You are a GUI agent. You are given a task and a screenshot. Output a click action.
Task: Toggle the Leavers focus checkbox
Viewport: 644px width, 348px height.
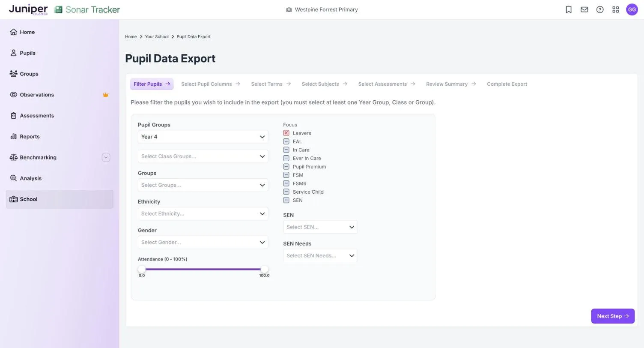pyautogui.click(x=286, y=133)
